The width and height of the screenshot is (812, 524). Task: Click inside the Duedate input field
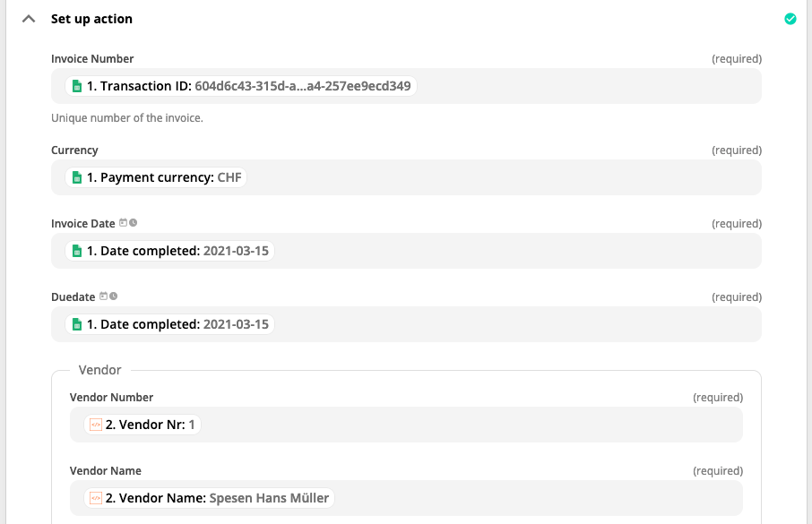[406, 324]
